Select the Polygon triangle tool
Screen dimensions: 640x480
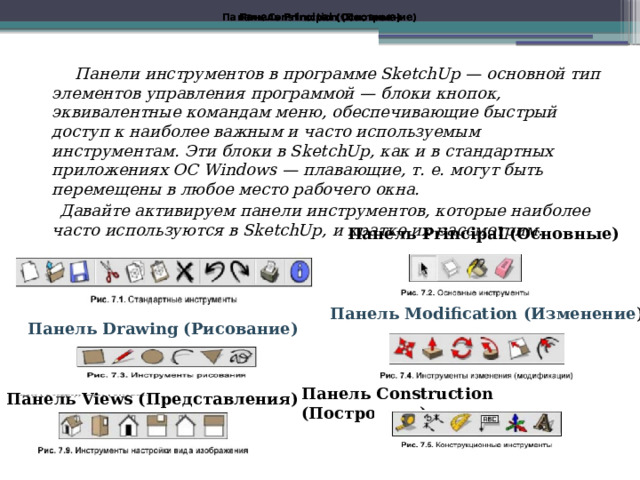211,357
